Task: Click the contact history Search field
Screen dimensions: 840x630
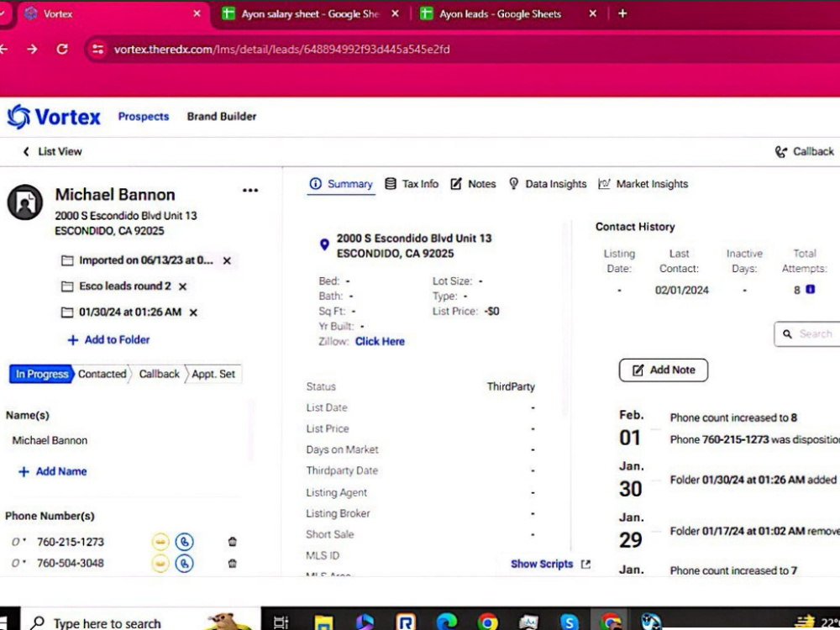Action: click(x=807, y=334)
